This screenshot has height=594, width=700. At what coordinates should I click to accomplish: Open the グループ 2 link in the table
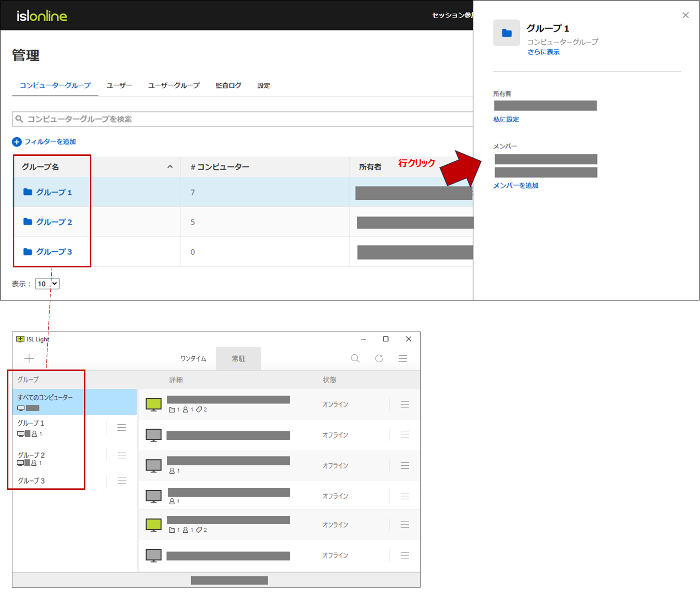pos(54,222)
